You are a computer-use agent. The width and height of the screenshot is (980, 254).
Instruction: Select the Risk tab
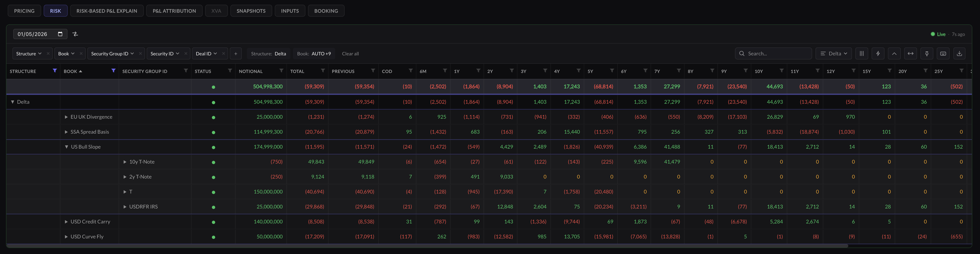click(55, 11)
